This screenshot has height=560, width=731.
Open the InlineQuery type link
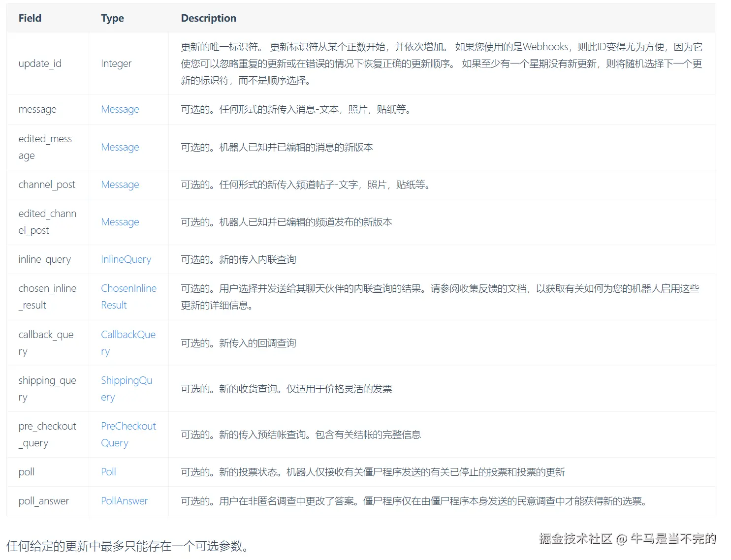coord(126,259)
